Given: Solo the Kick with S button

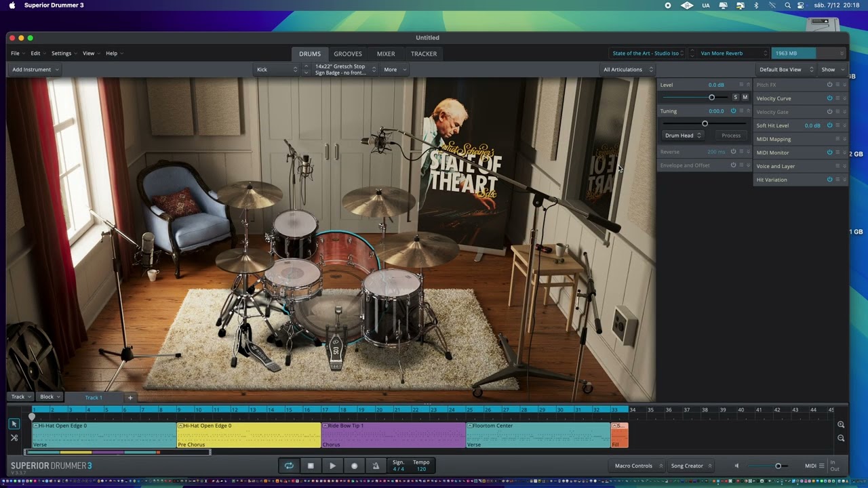Looking at the screenshot, I should tap(735, 98).
